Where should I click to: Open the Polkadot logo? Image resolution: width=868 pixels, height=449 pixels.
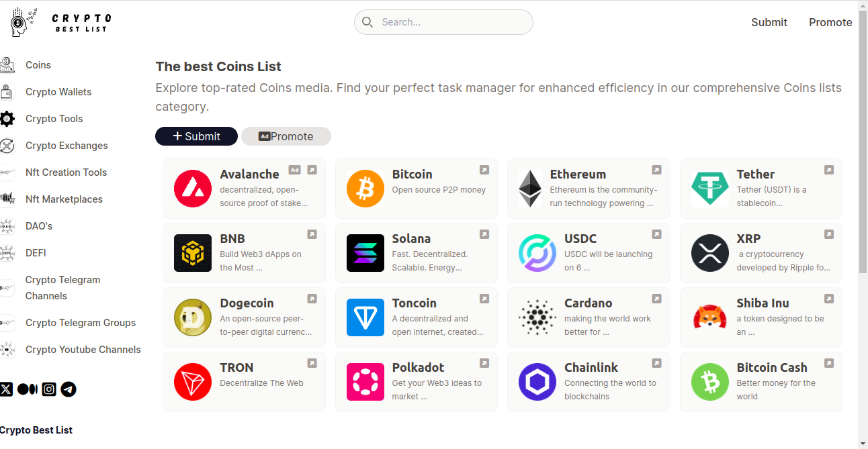pos(365,382)
